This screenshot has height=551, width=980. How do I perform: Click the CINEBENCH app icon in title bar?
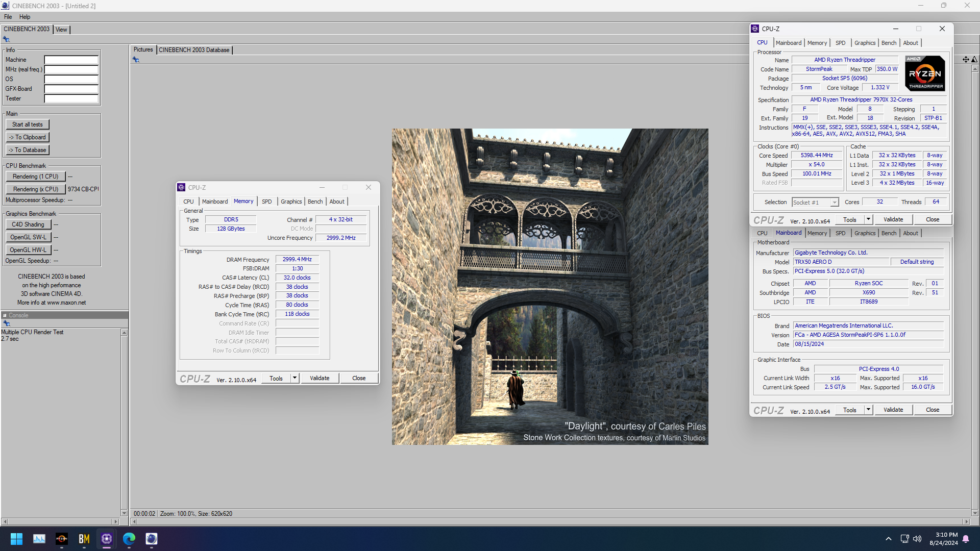coord(5,6)
